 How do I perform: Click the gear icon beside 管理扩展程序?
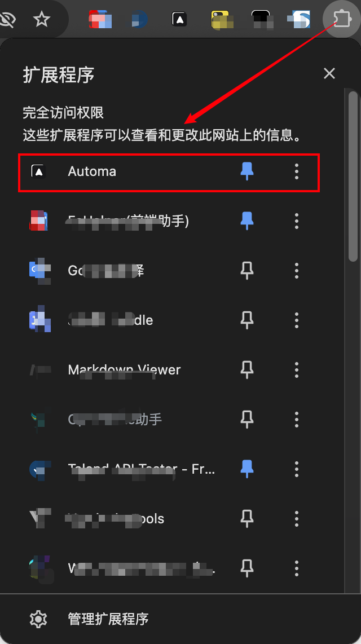click(x=38, y=619)
